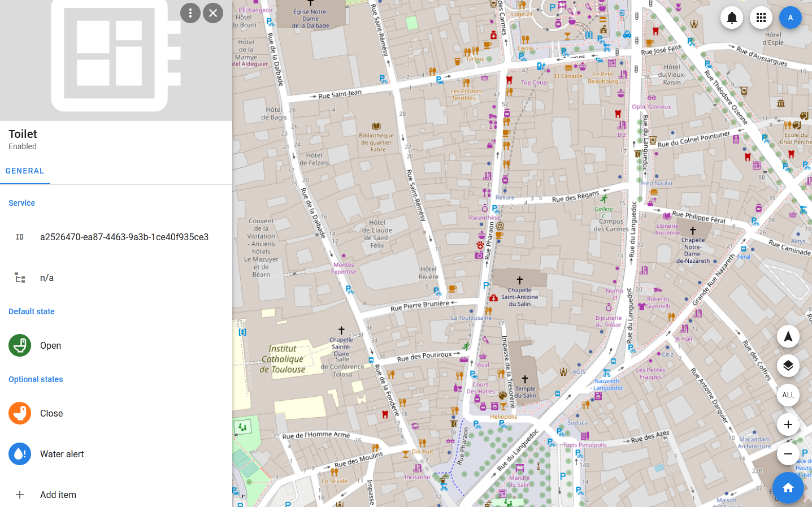The height and width of the screenshot is (507, 812).
Task: Zoom in on the map
Action: point(788,424)
